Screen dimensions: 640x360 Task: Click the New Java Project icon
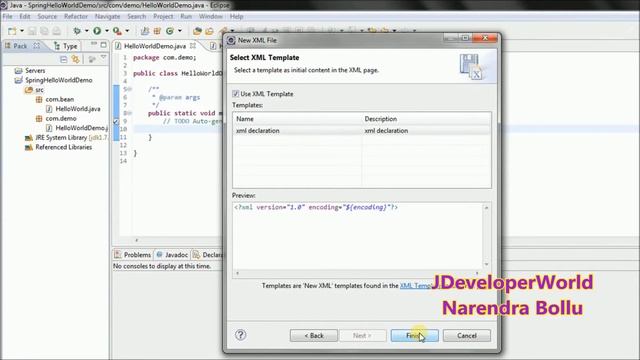(x=145, y=31)
